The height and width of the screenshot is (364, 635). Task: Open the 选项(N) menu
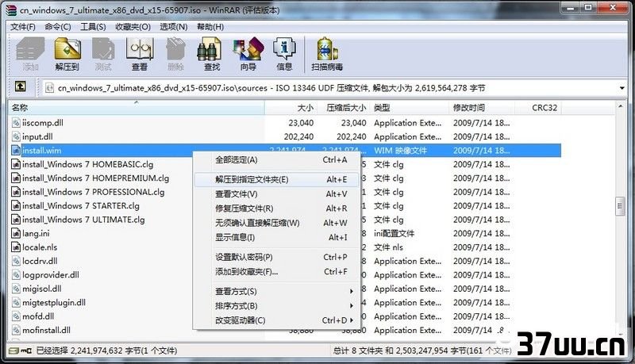[x=173, y=27]
